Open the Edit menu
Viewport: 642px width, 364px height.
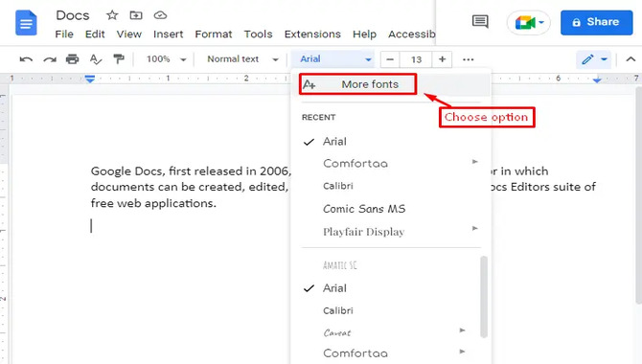click(95, 34)
